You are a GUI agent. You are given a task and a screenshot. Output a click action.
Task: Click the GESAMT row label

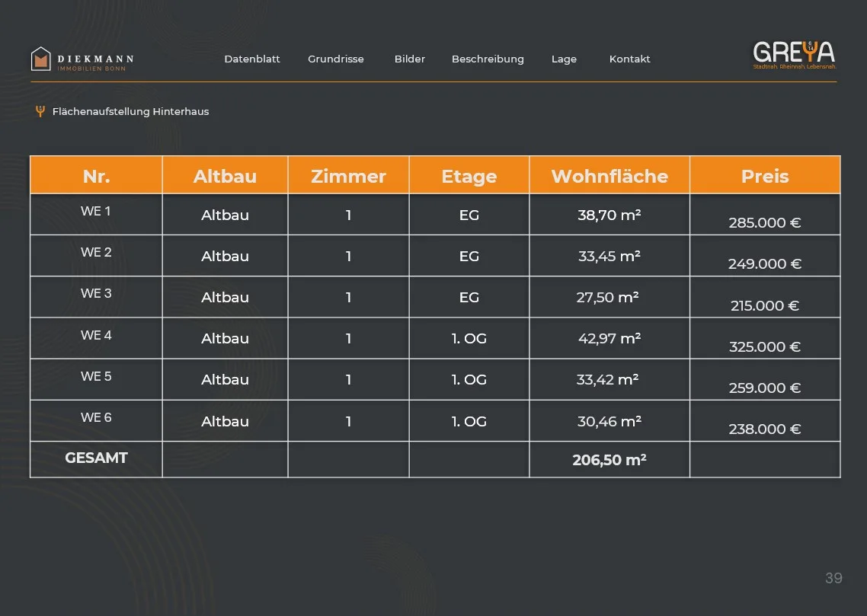point(96,458)
